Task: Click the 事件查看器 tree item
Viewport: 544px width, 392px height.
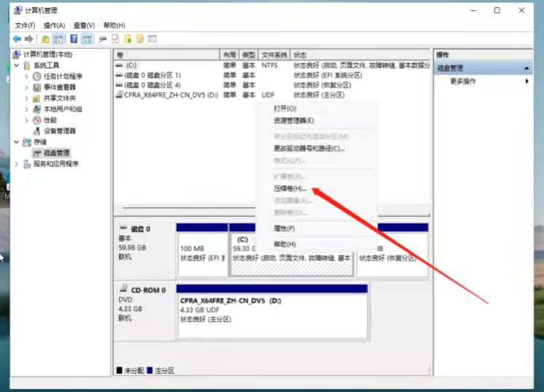Action: (59, 87)
